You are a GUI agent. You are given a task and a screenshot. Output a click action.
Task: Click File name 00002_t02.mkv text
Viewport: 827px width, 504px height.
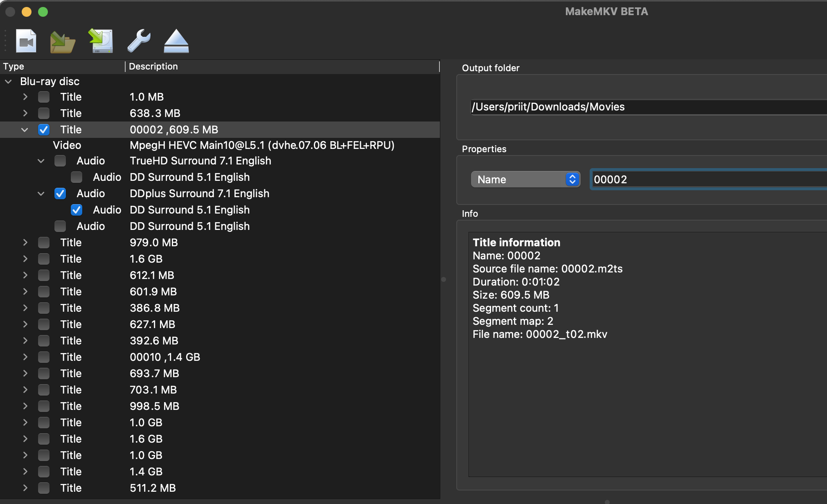540,334
